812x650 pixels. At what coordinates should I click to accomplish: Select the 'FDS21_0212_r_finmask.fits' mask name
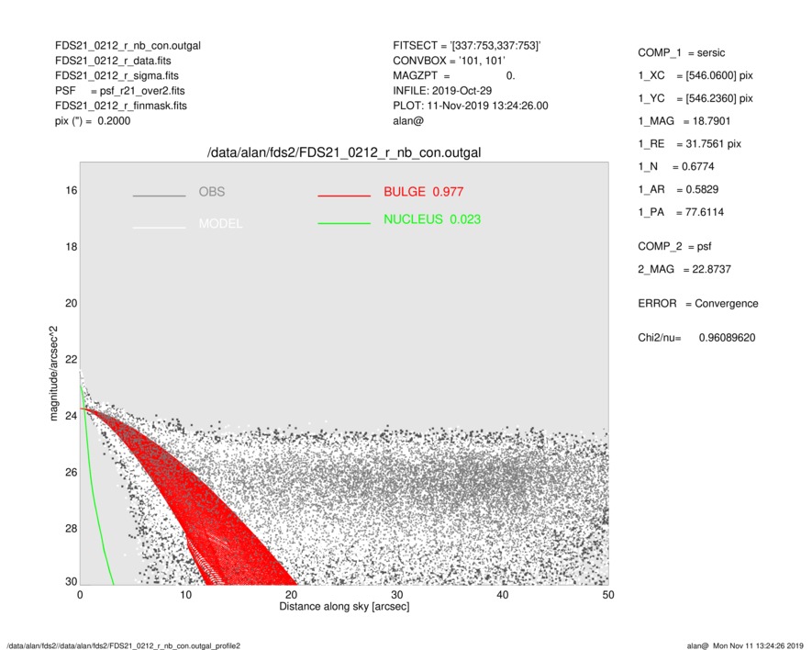(121, 106)
